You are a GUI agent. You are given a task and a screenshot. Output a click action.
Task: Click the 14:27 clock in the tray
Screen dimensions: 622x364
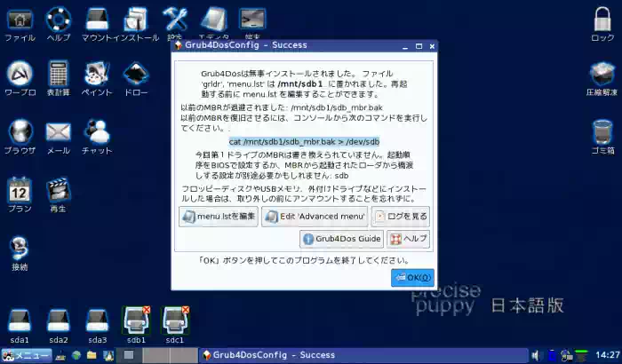click(x=607, y=355)
